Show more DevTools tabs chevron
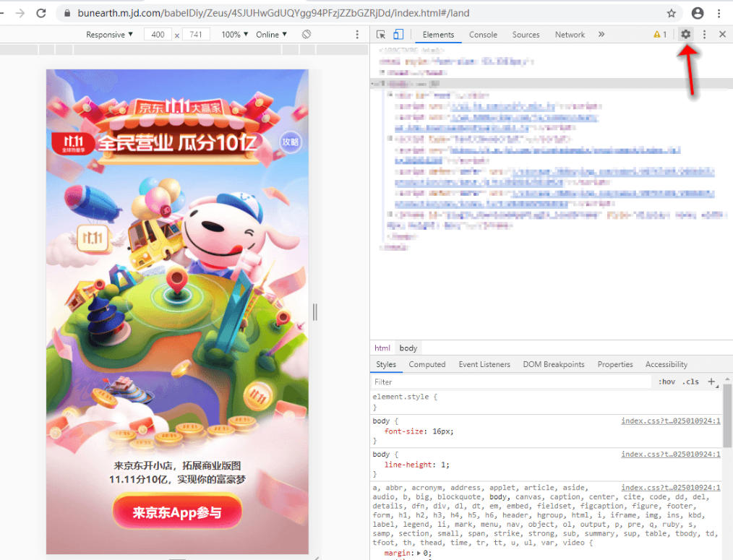The width and height of the screenshot is (733, 560). point(601,34)
